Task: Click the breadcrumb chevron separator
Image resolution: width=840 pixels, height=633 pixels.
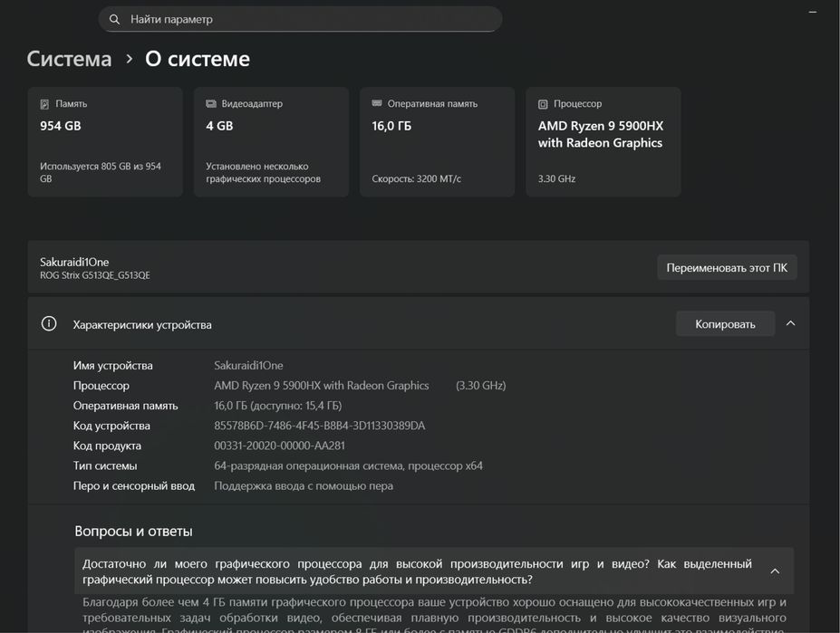Action: click(129, 59)
